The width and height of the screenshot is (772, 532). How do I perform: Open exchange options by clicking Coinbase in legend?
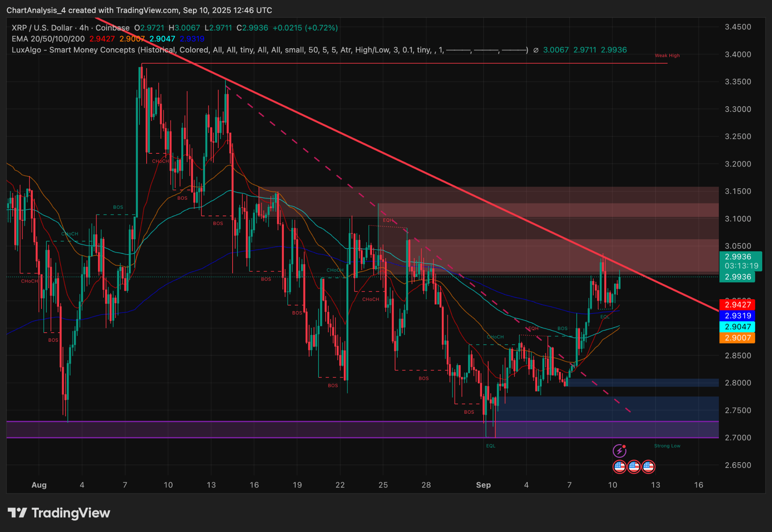coord(112,28)
